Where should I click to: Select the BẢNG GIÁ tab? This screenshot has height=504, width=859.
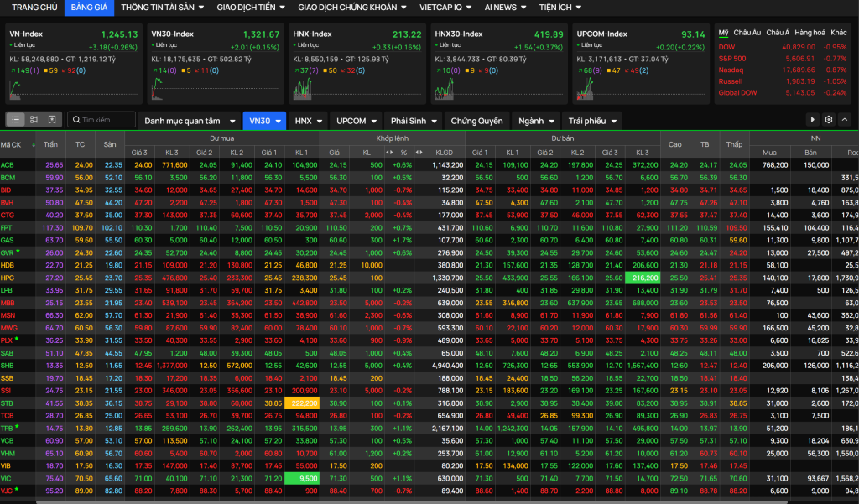(89, 7)
